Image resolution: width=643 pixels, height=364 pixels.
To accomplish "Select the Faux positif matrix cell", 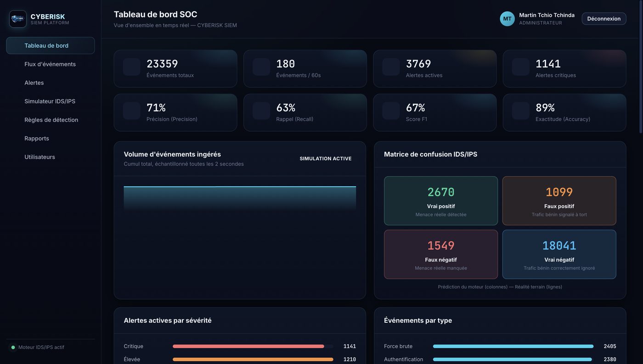I will pos(559,201).
